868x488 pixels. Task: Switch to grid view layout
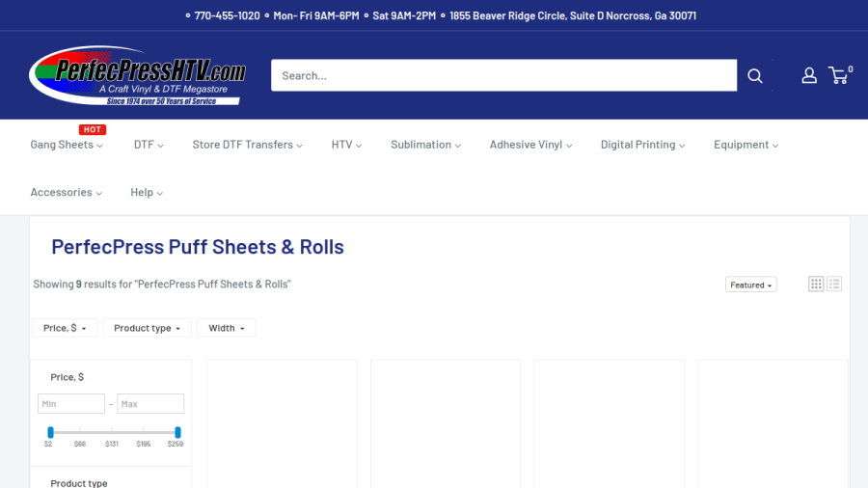[x=816, y=284]
